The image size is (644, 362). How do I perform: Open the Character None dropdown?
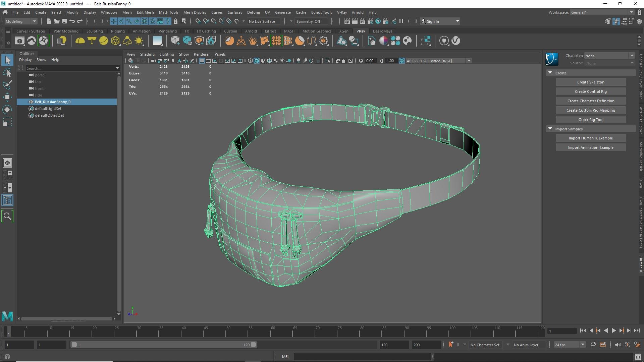609,56
